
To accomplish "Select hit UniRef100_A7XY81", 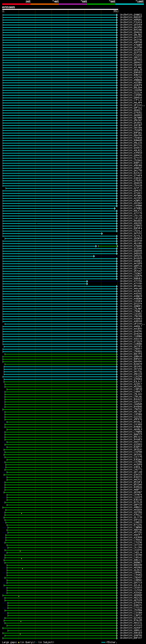I will pos(131,281).
